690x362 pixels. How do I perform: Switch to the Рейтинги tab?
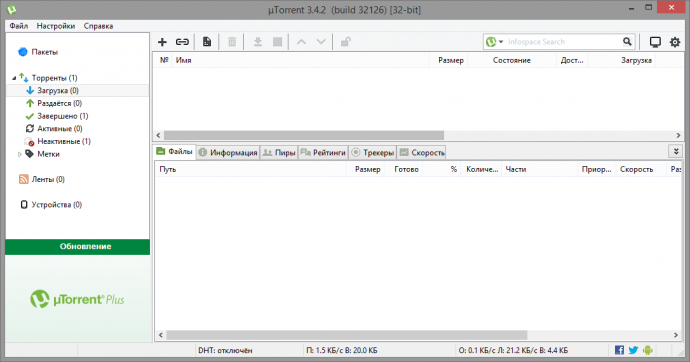pyautogui.click(x=323, y=152)
